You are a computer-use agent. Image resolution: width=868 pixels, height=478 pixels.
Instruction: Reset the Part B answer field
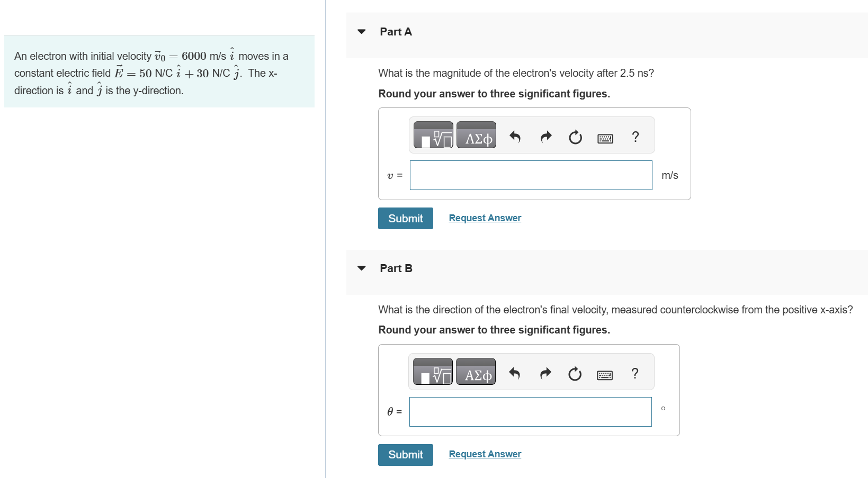[x=575, y=374]
